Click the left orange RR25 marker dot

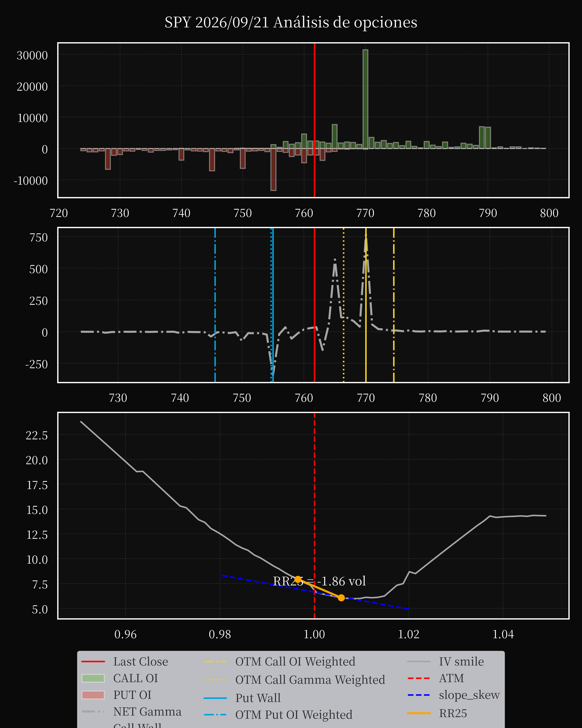pyautogui.click(x=298, y=579)
